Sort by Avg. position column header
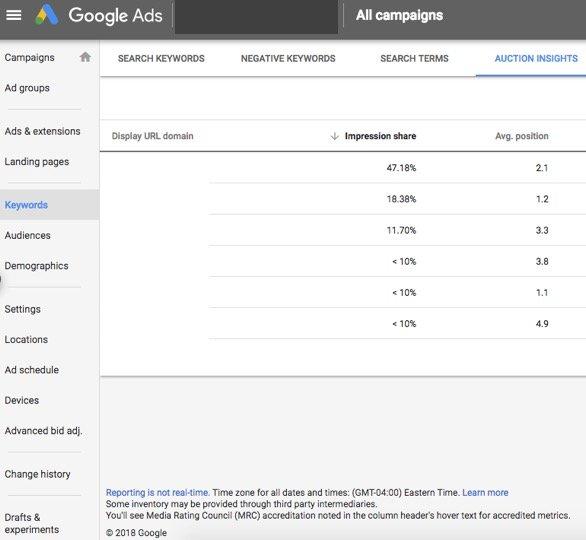Screen dimensions: 586x540 click(522, 136)
